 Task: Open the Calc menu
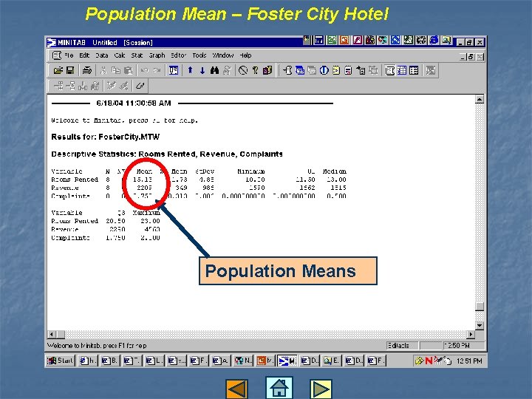coord(120,55)
